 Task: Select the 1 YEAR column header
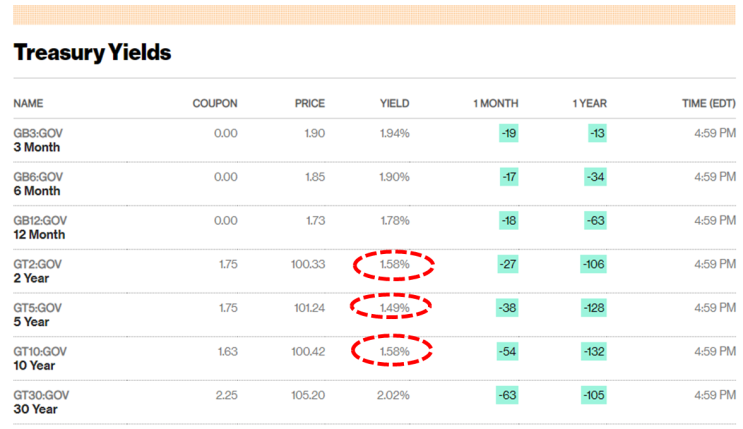(589, 103)
